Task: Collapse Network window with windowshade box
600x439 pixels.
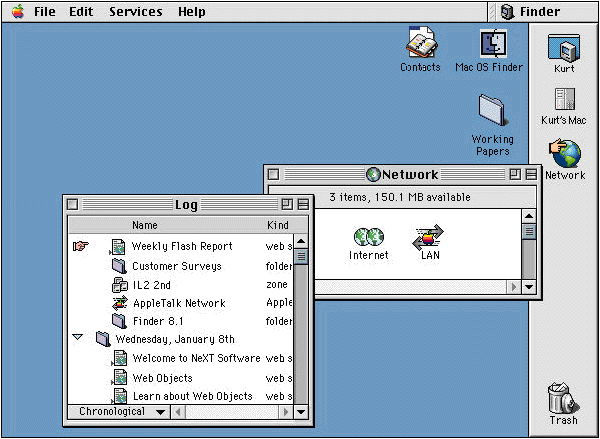Action: (x=531, y=175)
